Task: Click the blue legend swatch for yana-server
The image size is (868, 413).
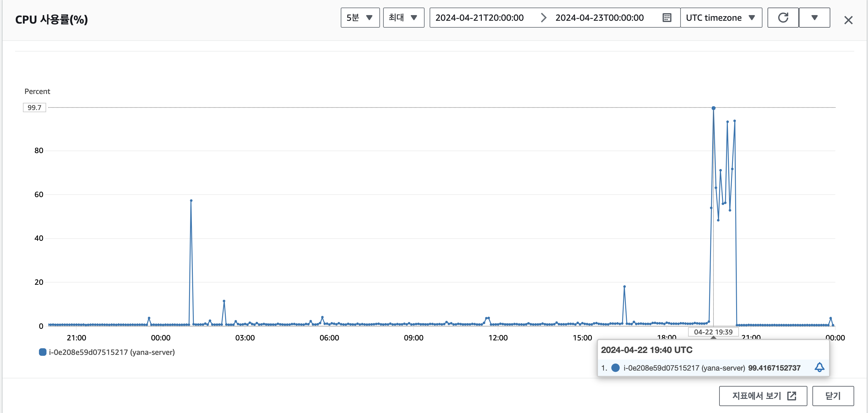Action: click(42, 352)
